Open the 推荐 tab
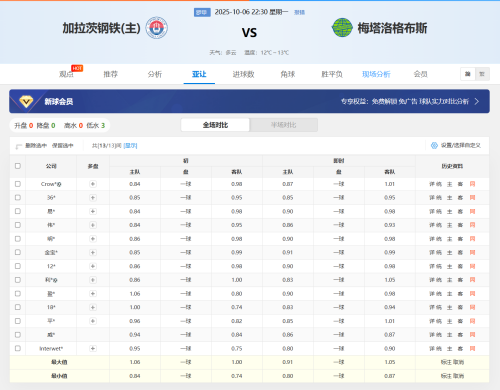The width and height of the screenshot is (500, 390). (111, 74)
